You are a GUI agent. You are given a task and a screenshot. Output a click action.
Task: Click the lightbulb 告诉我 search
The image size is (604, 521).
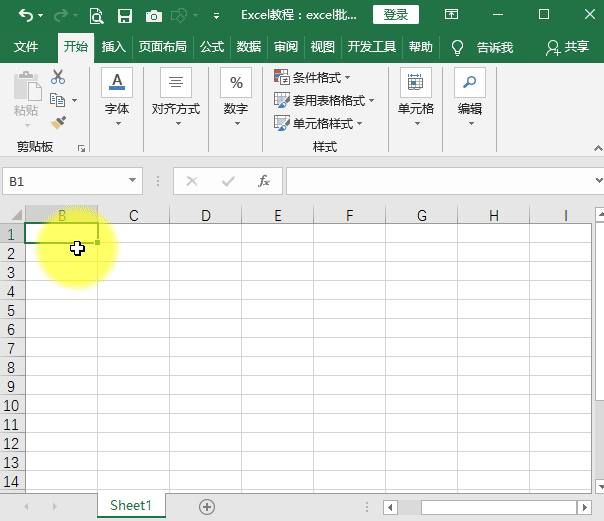tap(482, 48)
